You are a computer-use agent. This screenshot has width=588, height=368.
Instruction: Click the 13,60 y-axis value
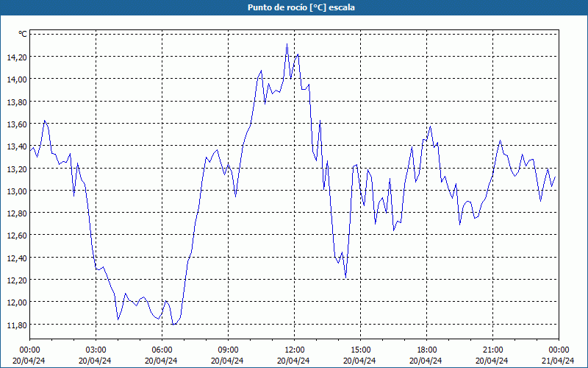(17, 124)
